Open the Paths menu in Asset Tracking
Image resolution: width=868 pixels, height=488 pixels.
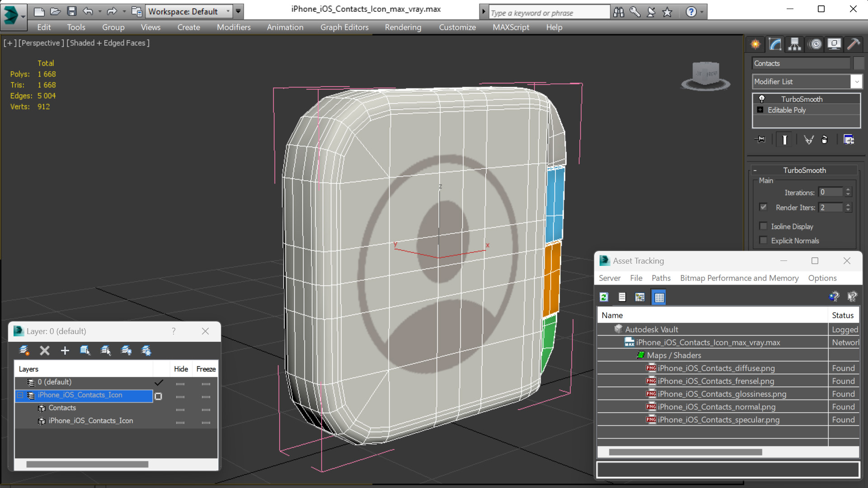click(x=661, y=278)
